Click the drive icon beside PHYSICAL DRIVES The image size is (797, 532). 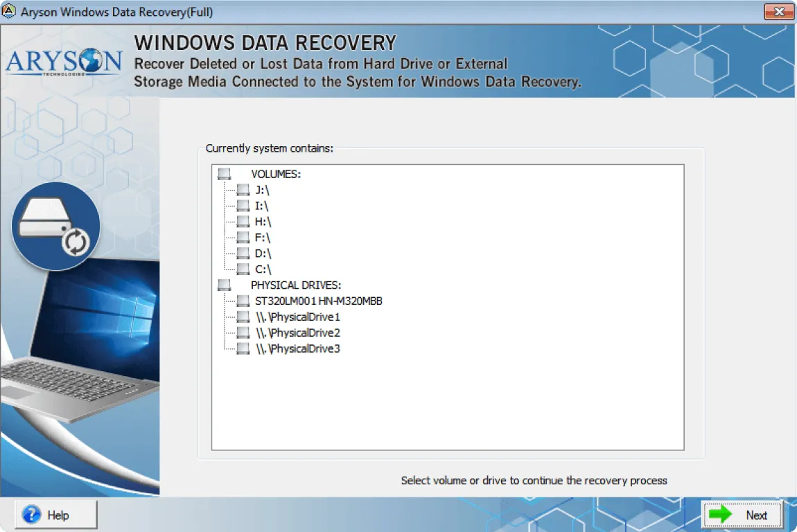223,284
